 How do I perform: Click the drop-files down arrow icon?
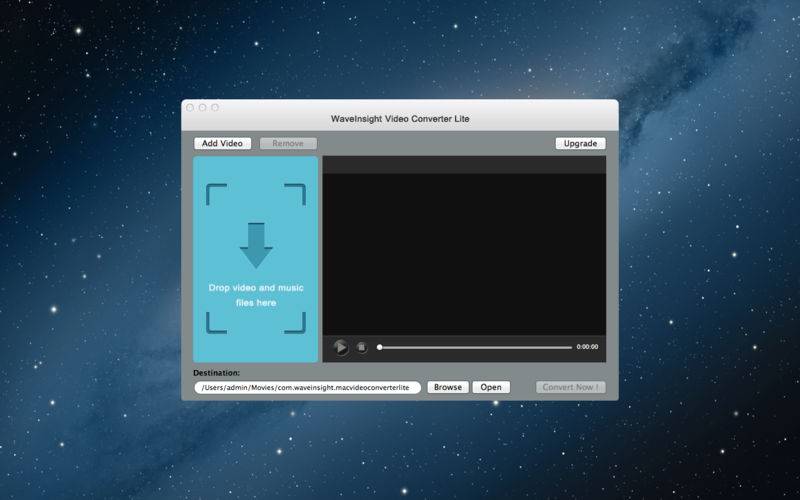point(256,245)
